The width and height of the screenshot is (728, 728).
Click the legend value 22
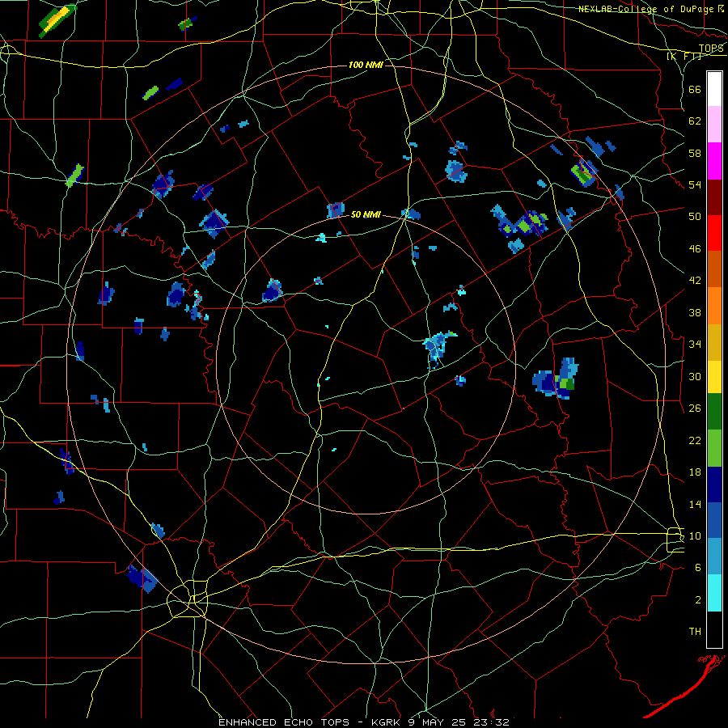pyautogui.click(x=695, y=440)
